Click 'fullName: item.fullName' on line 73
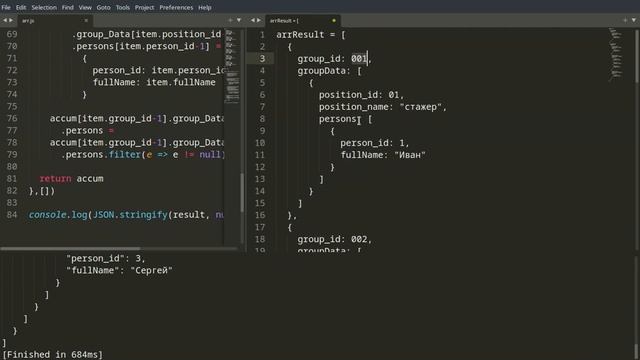The image size is (640, 360). (154, 82)
